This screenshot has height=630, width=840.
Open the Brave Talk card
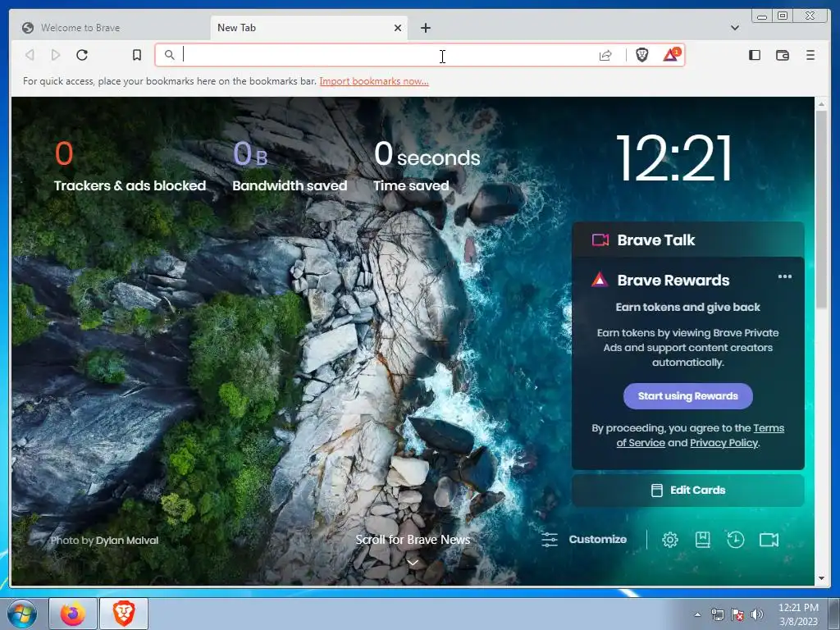(x=688, y=240)
